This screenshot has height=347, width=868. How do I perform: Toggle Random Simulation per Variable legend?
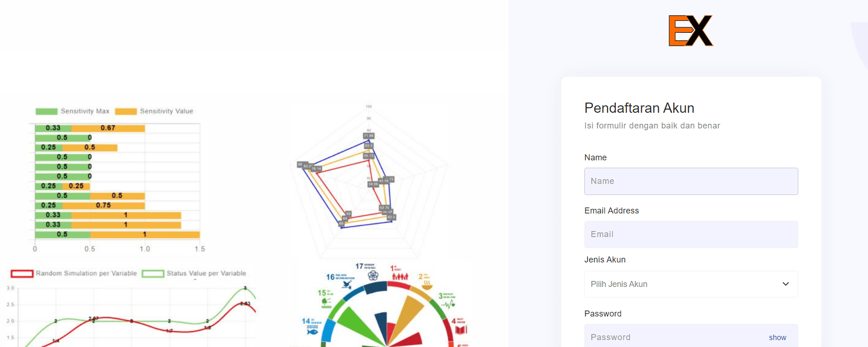pos(74,274)
